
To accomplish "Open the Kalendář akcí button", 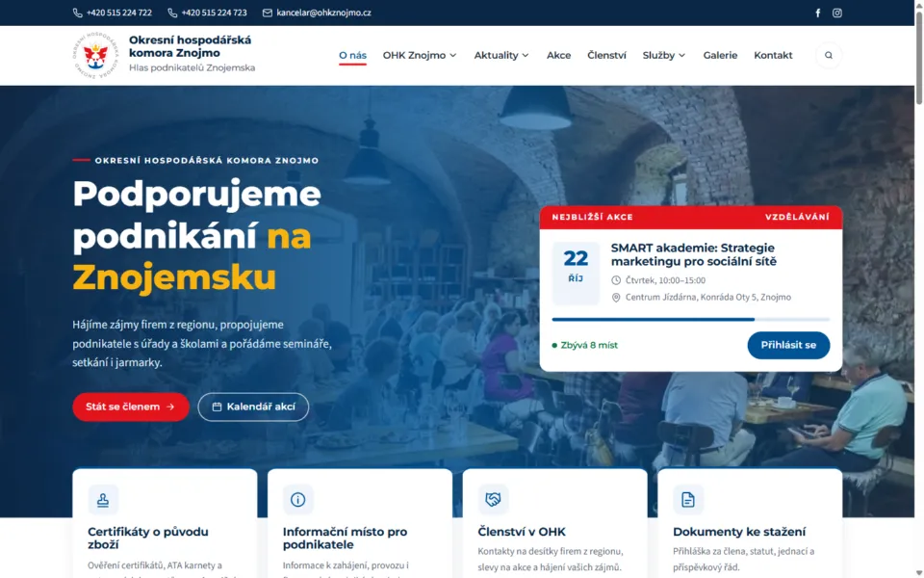I will 253,407.
